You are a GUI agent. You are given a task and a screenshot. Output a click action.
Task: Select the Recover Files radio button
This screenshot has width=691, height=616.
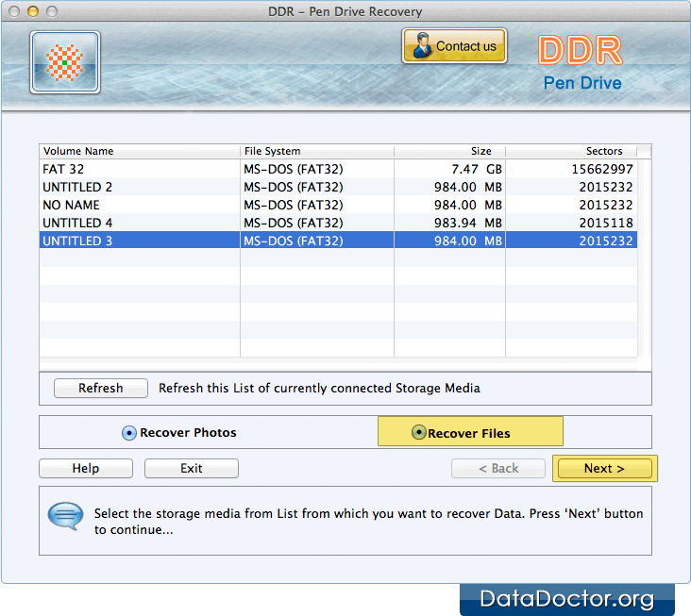[418, 432]
